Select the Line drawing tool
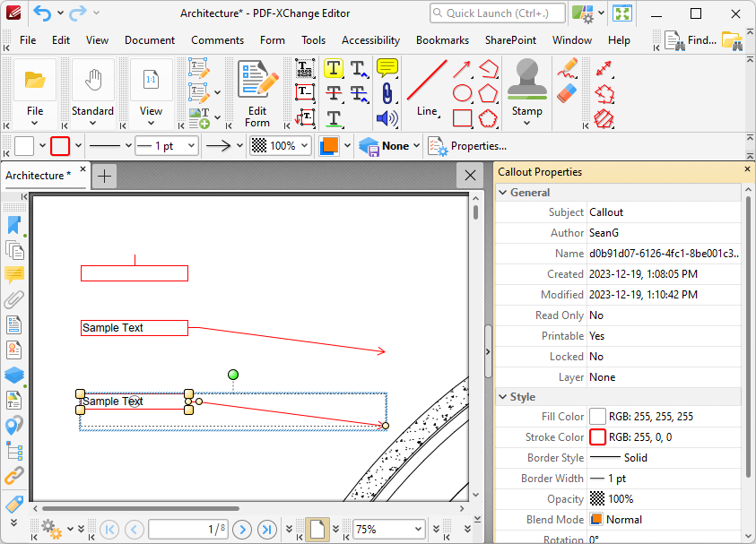756x544 pixels. point(428,87)
